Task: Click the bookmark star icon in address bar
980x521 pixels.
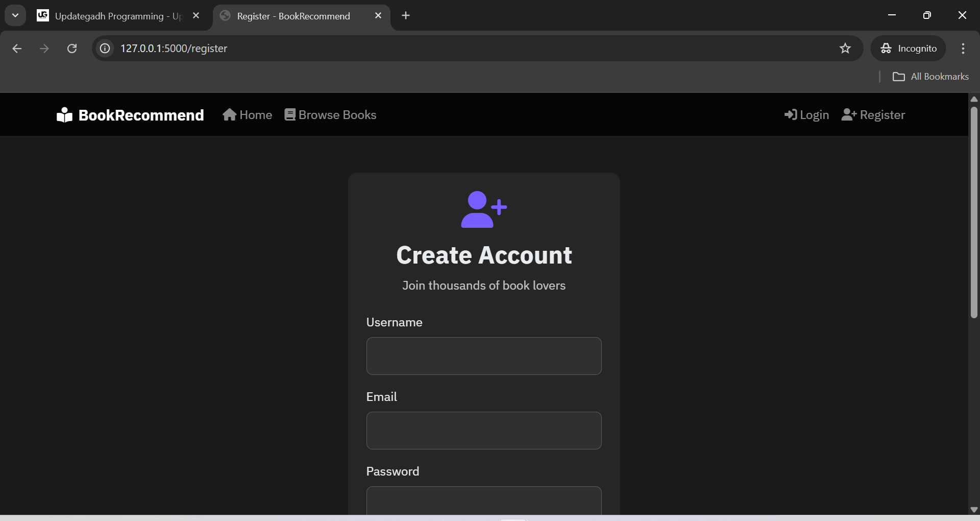Action: [x=845, y=49]
